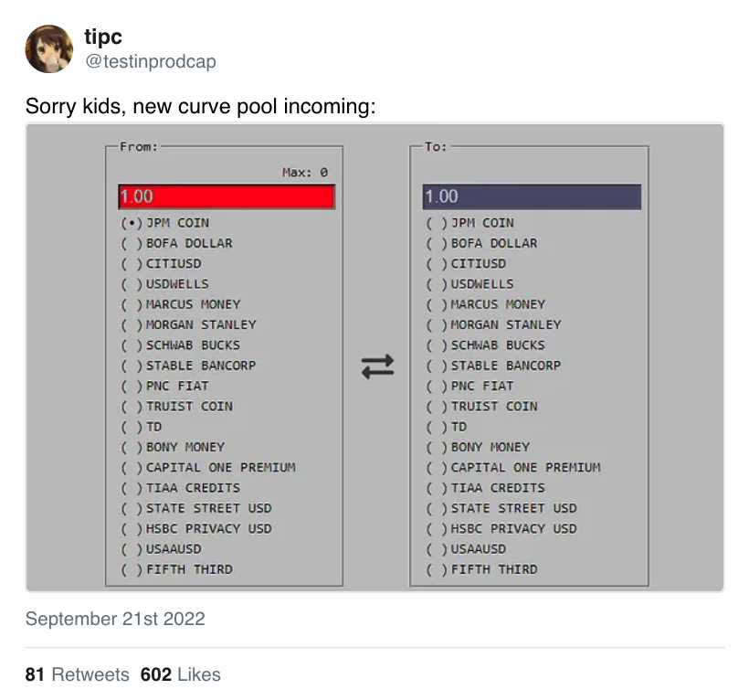Open the @testinprodcap handle link
749x700 pixels.
tap(151, 62)
